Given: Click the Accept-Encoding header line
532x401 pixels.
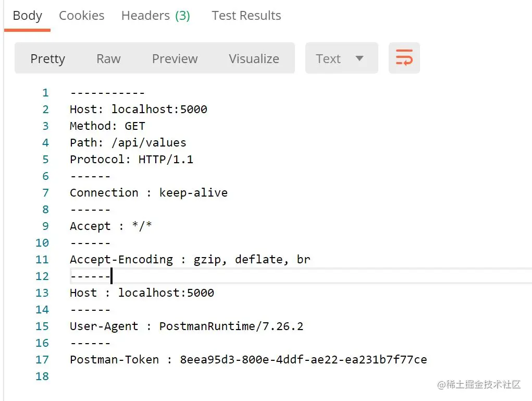Looking at the screenshot, I should click(x=190, y=260).
